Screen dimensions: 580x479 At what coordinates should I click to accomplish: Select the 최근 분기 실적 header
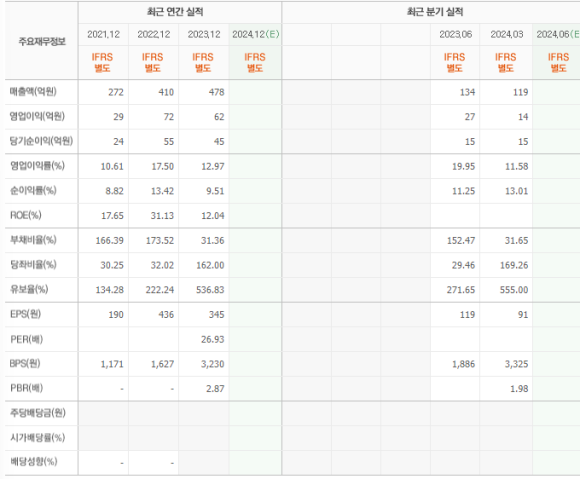(x=435, y=12)
